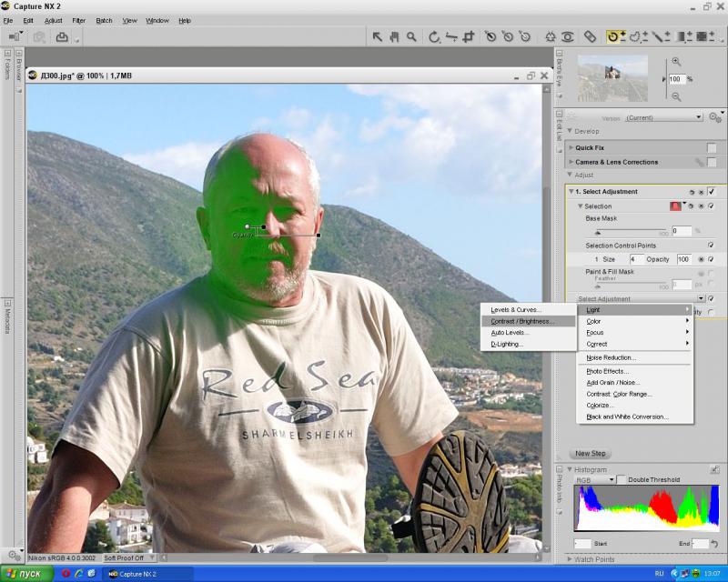Open the Filter menu
The width and height of the screenshot is (728, 582).
pos(78,20)
